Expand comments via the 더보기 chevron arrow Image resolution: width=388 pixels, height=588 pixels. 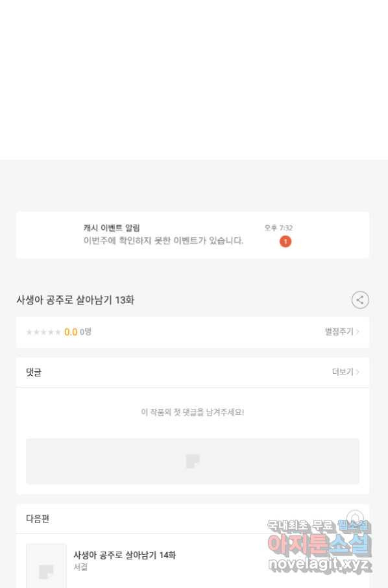point(358,372)
